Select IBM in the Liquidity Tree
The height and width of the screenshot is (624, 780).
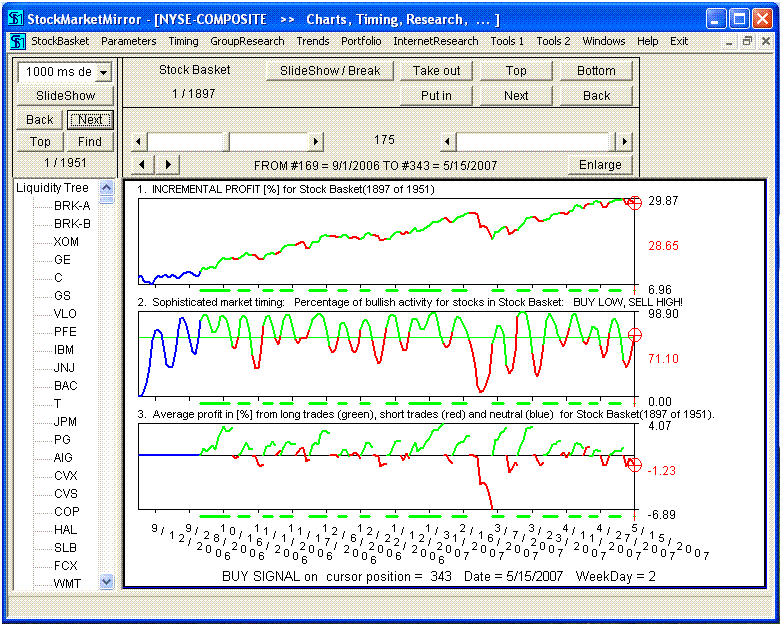click(x=64, y=350)
